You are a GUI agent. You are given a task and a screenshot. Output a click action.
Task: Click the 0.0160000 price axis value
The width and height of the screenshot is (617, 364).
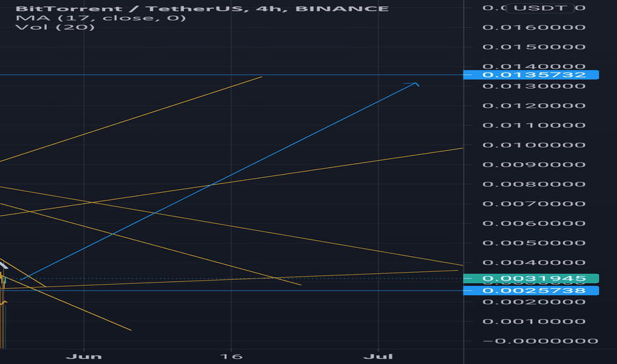534,27
